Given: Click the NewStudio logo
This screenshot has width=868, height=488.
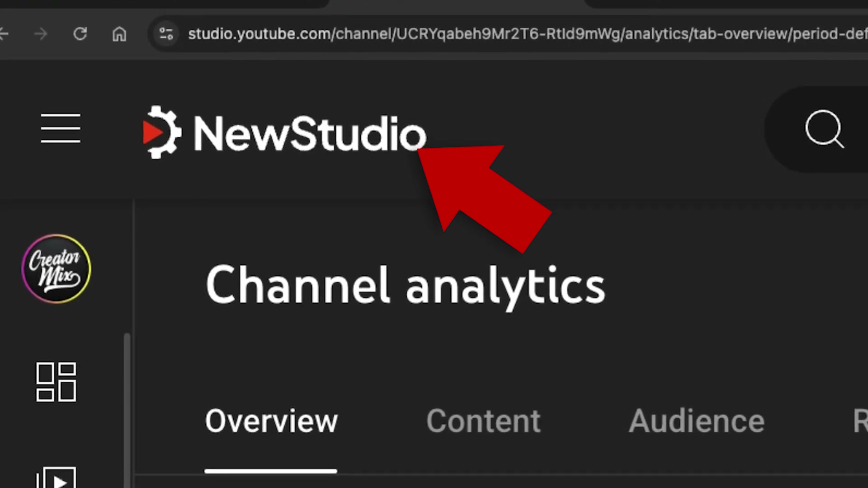Looking at the screenshot, I should pyautogui.click(x=285, y=132).
